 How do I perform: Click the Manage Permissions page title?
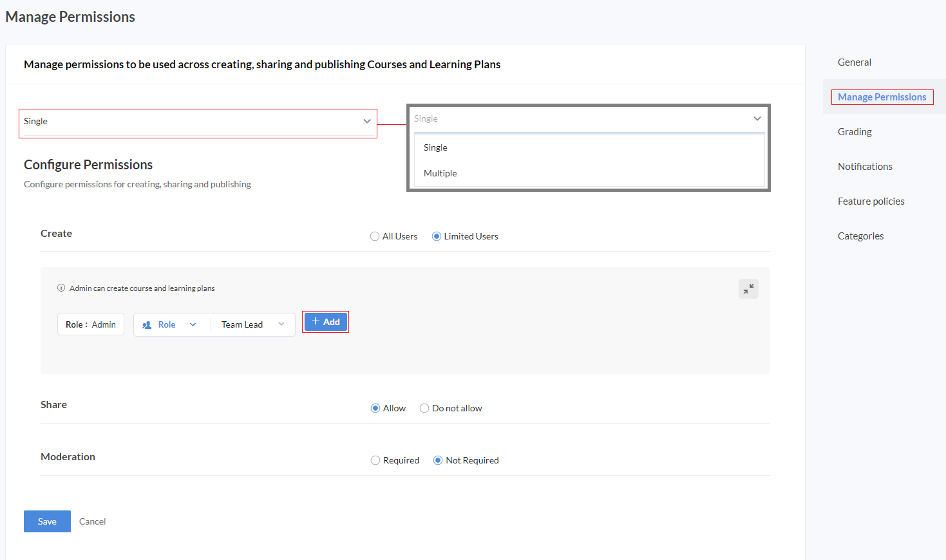click(70, 17)
